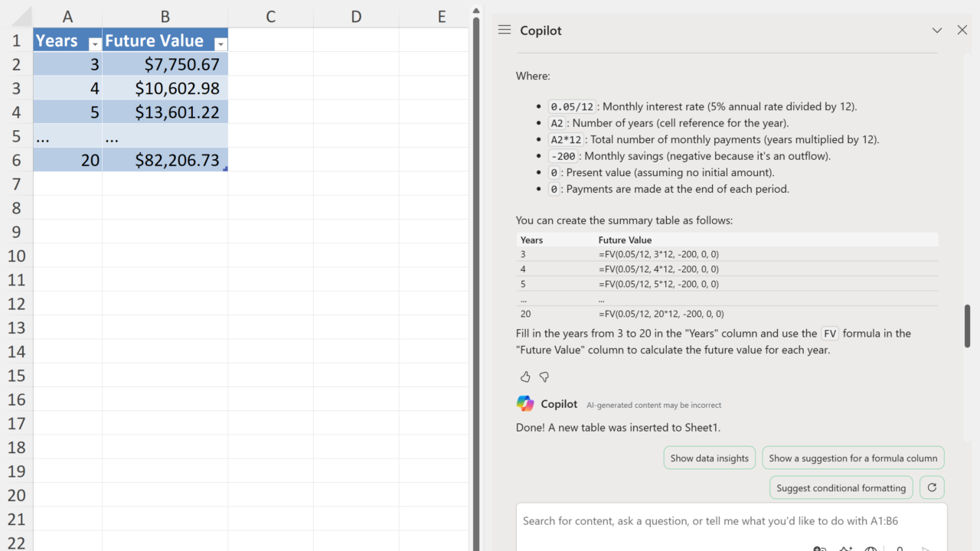980x551 pixels.
Task: Select cell containing $13,601.22
Action: click(165, 112)
